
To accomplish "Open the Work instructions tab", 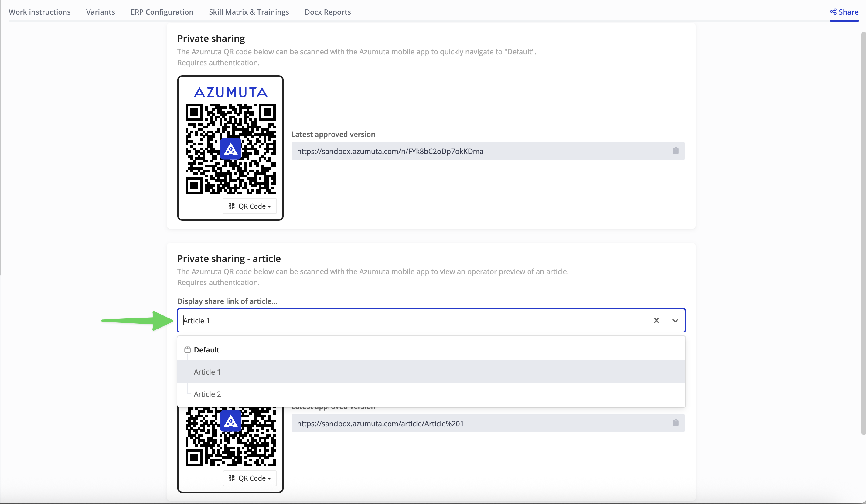I will tap(39, 12).
